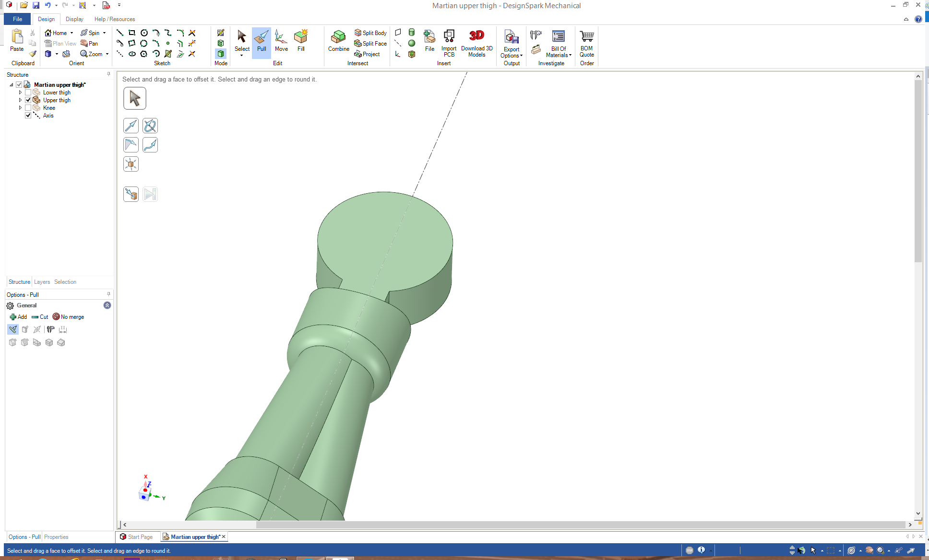Toggle the Axis checkbox
The height and width of the screenshot is (560, 929).
tap(28, 116)
